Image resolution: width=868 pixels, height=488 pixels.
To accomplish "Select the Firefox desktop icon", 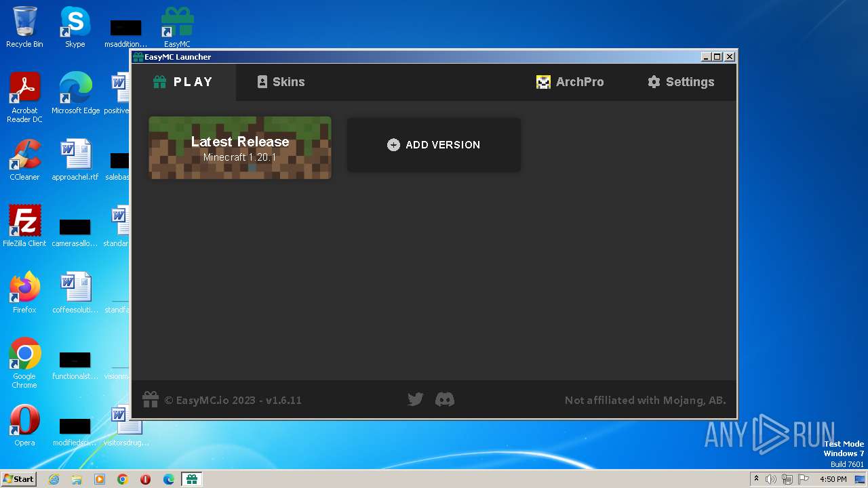I will (x=24, y=293).
